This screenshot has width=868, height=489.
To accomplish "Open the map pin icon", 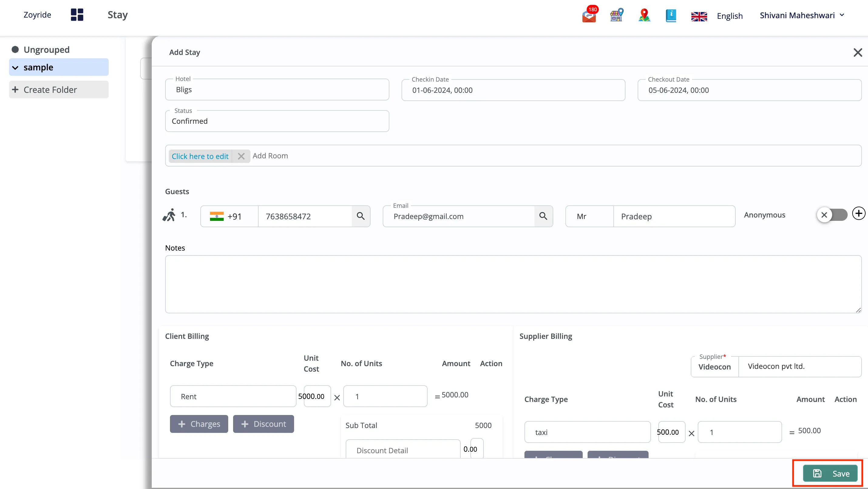I will click(644, 15).
